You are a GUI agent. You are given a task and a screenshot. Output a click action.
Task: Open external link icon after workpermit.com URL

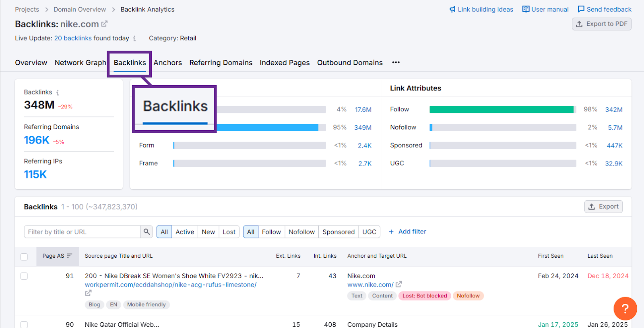coord(88,293)
